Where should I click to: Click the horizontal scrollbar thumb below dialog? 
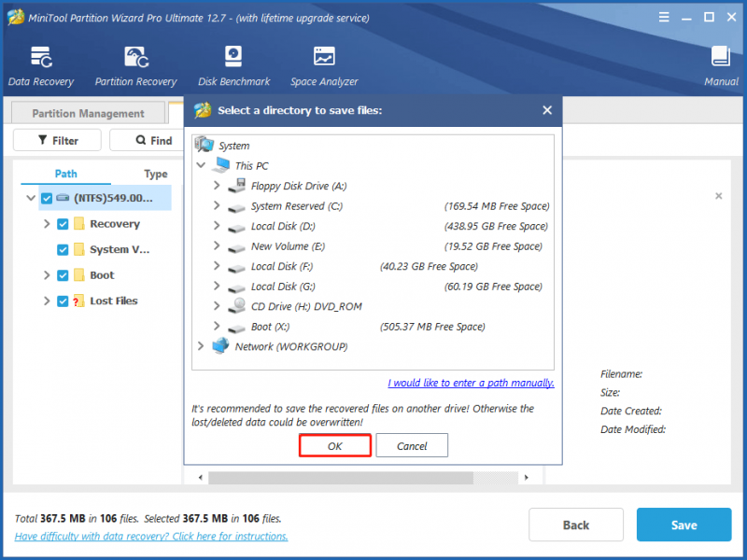341,478
